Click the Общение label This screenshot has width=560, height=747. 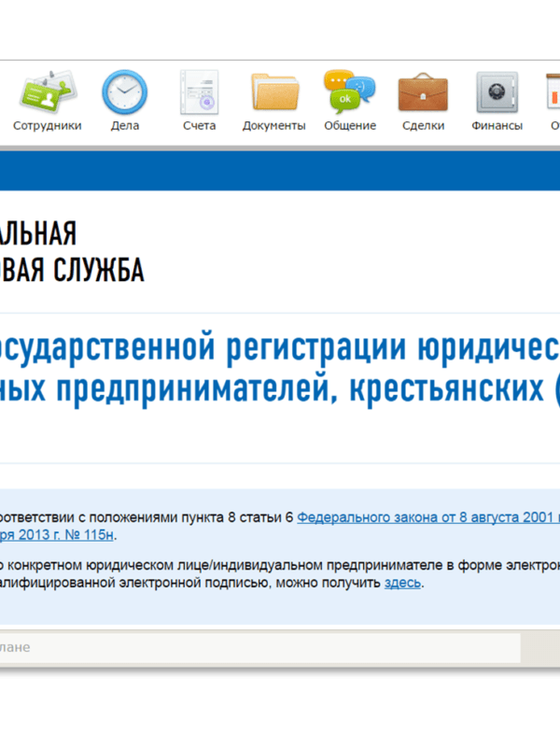click(350, 126)
